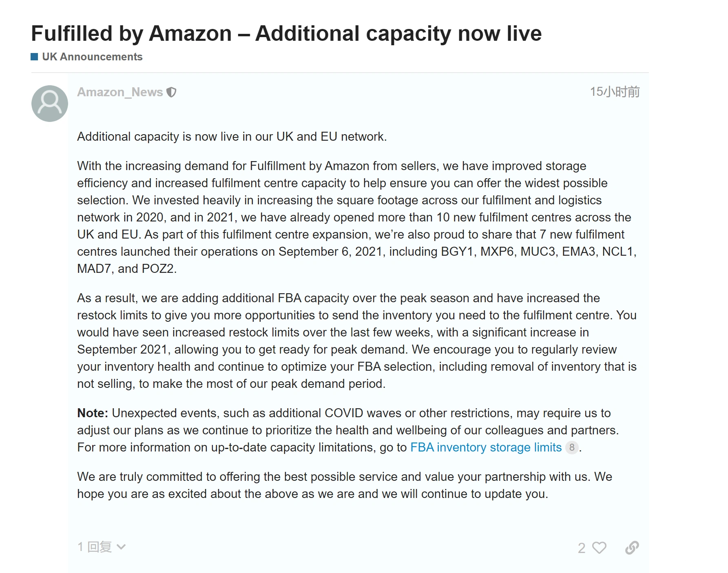Open the FBA inventory storage limits link
The height and width of the screenshot is (573, 728).
(486, 447)
